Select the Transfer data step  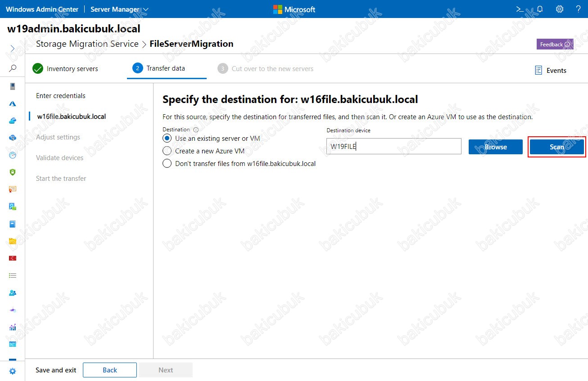pyautogui.click(x=159, y=68)
